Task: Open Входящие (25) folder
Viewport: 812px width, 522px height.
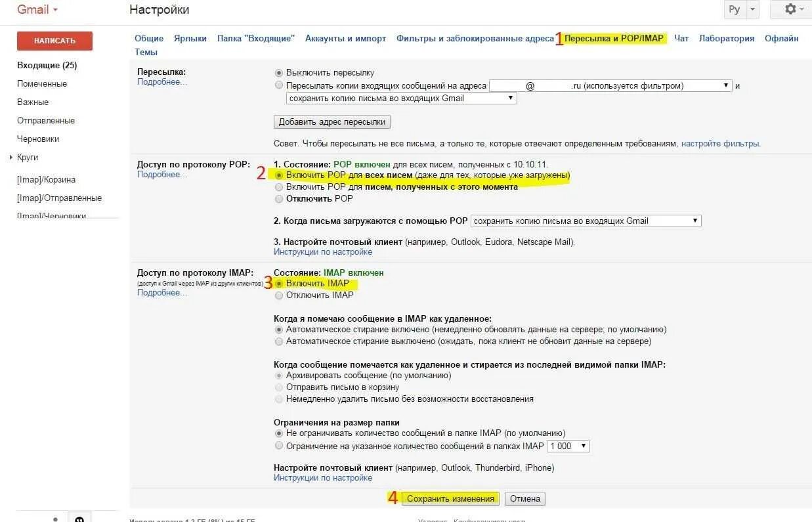Action: click(47, 66)
